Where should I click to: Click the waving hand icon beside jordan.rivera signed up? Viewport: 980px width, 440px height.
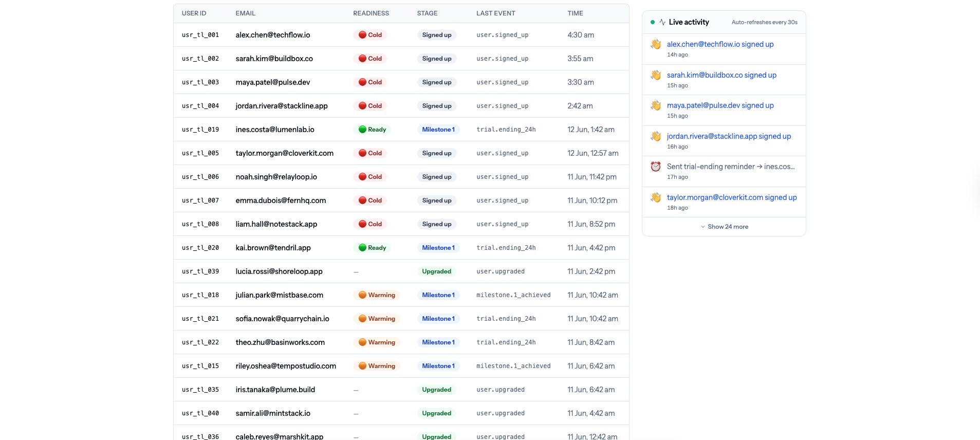[656, 136]
